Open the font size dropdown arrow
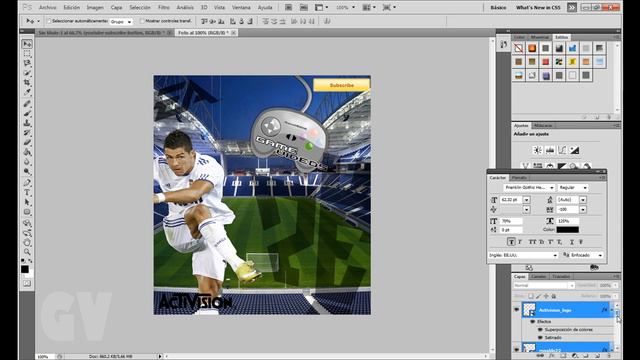This screenshot has height=360, width=640. (x=527, y=200)
